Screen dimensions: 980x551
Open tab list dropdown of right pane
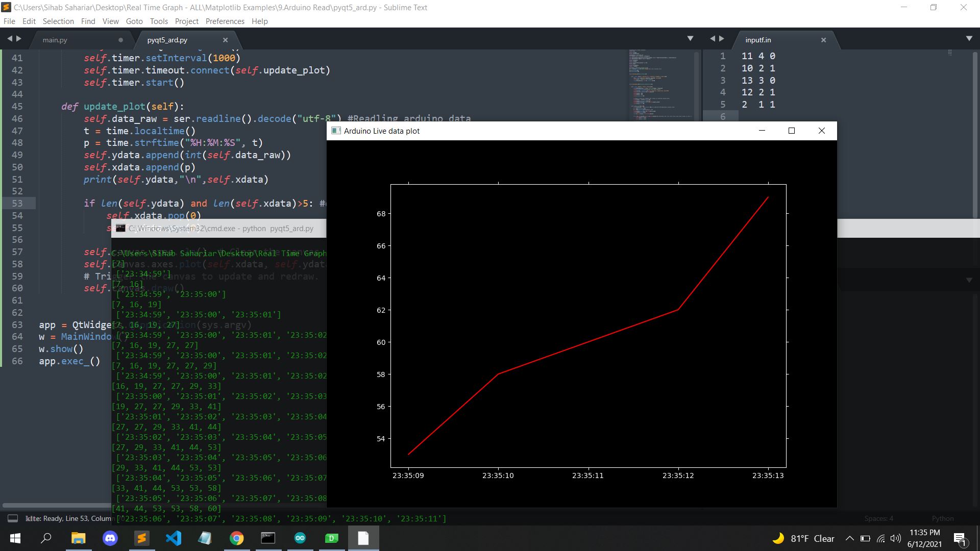click(969, 39)
